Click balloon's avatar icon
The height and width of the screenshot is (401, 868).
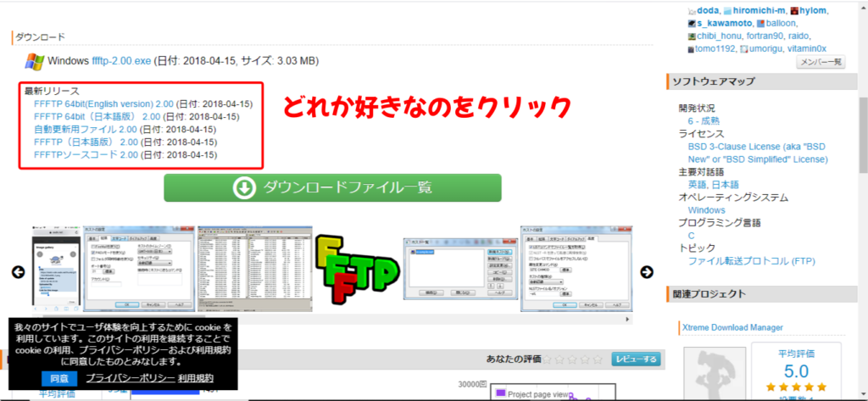click(760, 24)
